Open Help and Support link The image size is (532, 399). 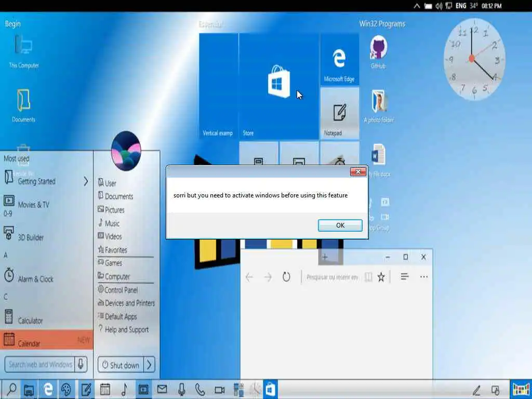(124, 329)
